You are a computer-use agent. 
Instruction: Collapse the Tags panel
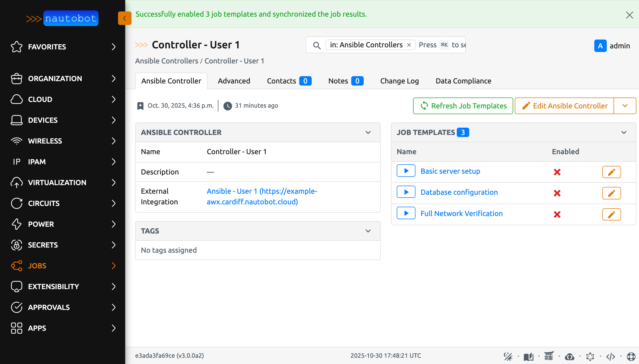[x=368, y=231]
